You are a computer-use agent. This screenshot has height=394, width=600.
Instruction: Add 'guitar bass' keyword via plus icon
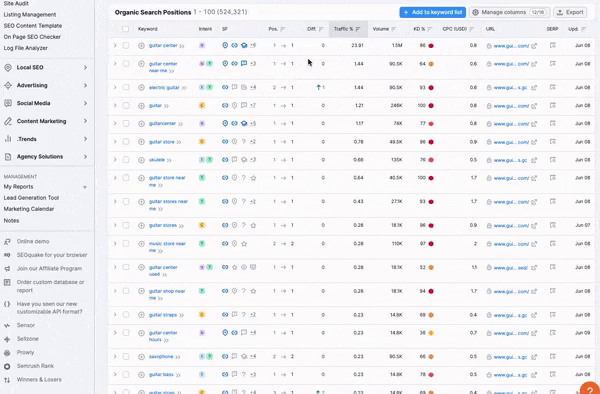(x=141, y=374)
